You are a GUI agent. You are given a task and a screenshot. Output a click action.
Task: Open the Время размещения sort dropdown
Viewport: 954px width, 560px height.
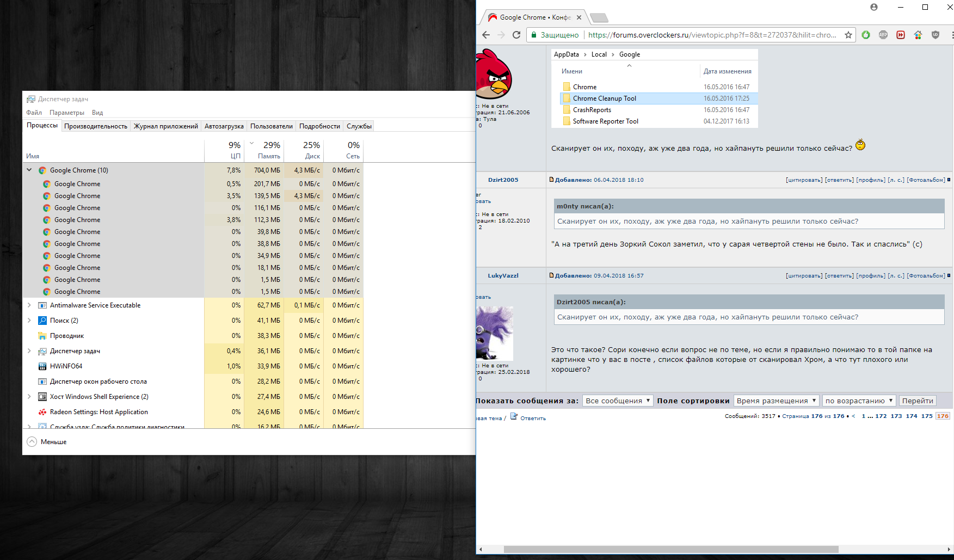(x=777, y=401)
